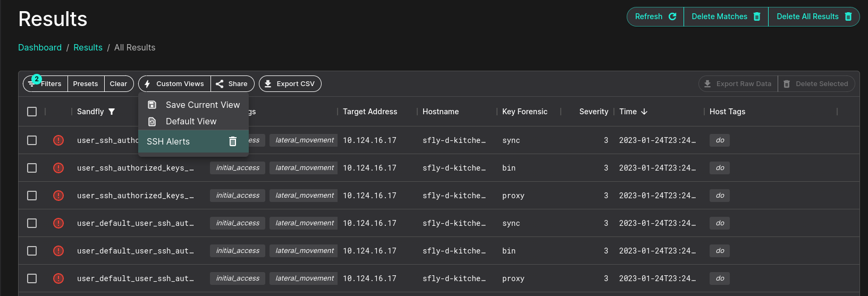Sort by Hostname column header
Viewport: 868px width, 296px height.
(x=441, y=112)
